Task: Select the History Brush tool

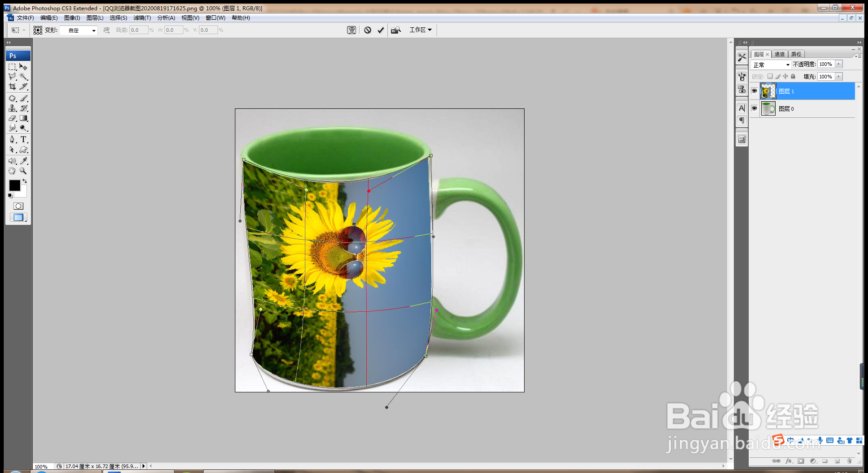Action: pyautogui.click(x=23, y=108)
